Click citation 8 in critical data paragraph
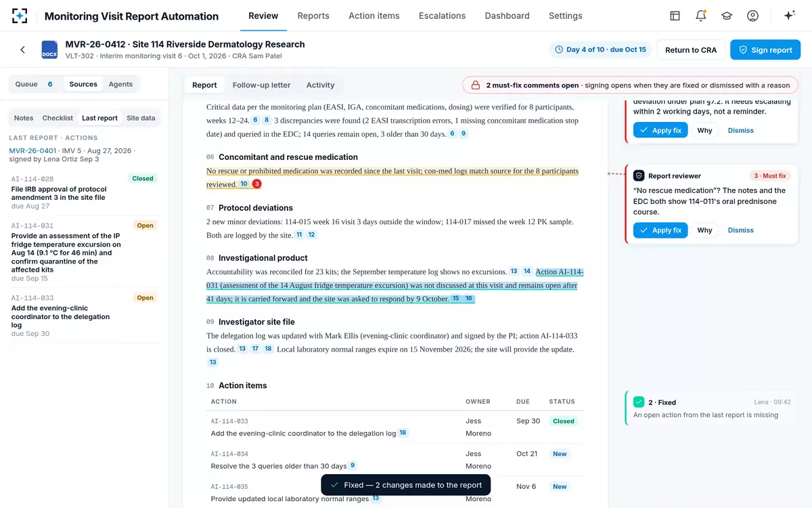 click(x=267, y=120)
